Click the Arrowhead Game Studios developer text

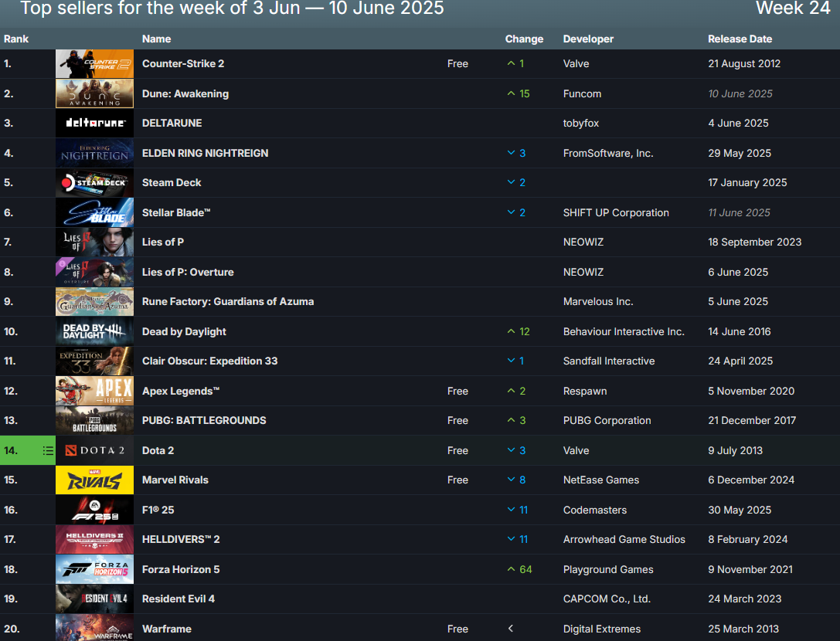tap(624, 539)
